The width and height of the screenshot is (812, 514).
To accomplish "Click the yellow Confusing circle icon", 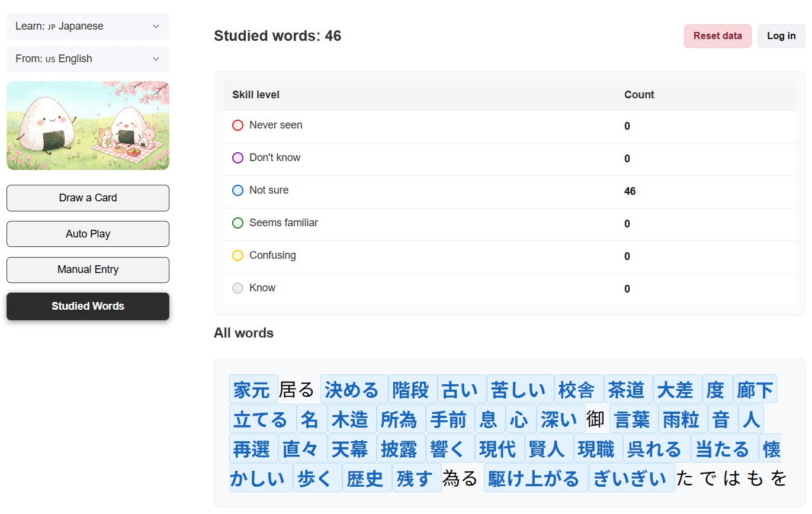I will click(237, 255).
